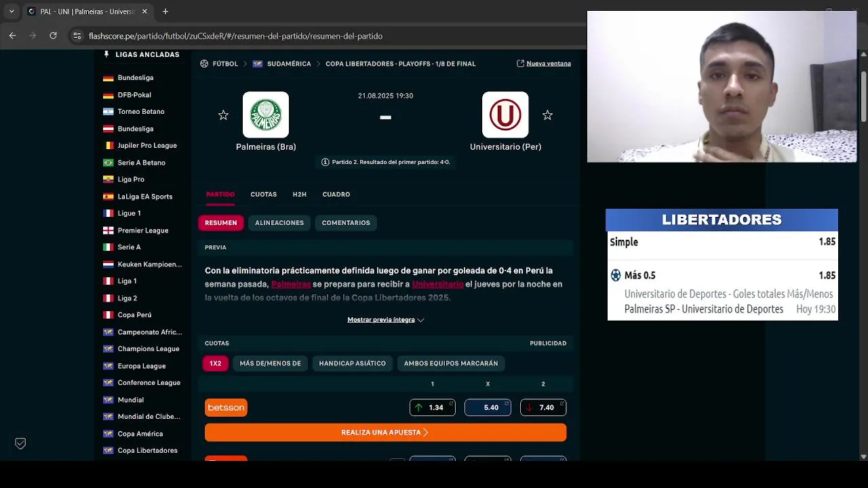
Task: Click the vertical page scrollbar
Action: 863,98
